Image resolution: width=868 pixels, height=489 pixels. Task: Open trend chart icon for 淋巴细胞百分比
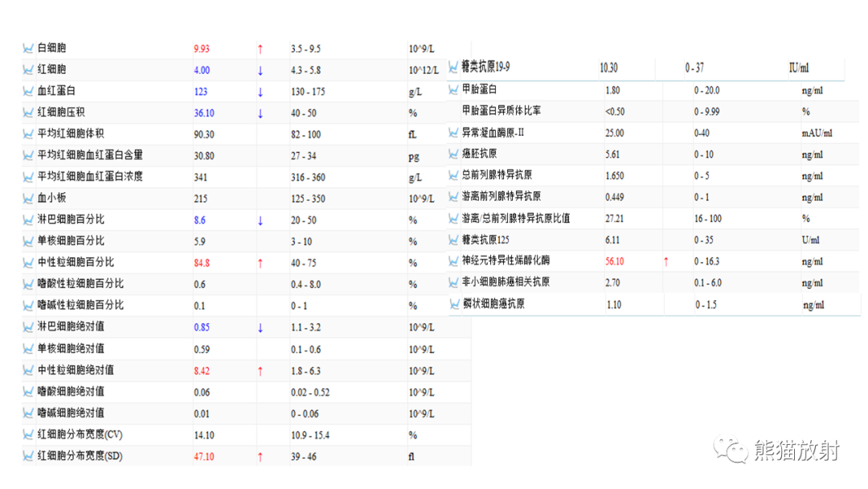[27, 220]
